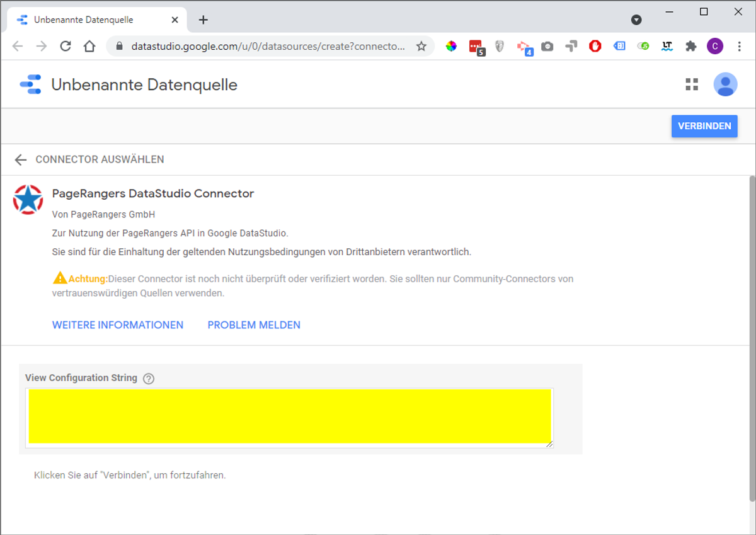Click the blue tag extension icon
Viewport: 756px width, 535px height.
pos(619,46)
